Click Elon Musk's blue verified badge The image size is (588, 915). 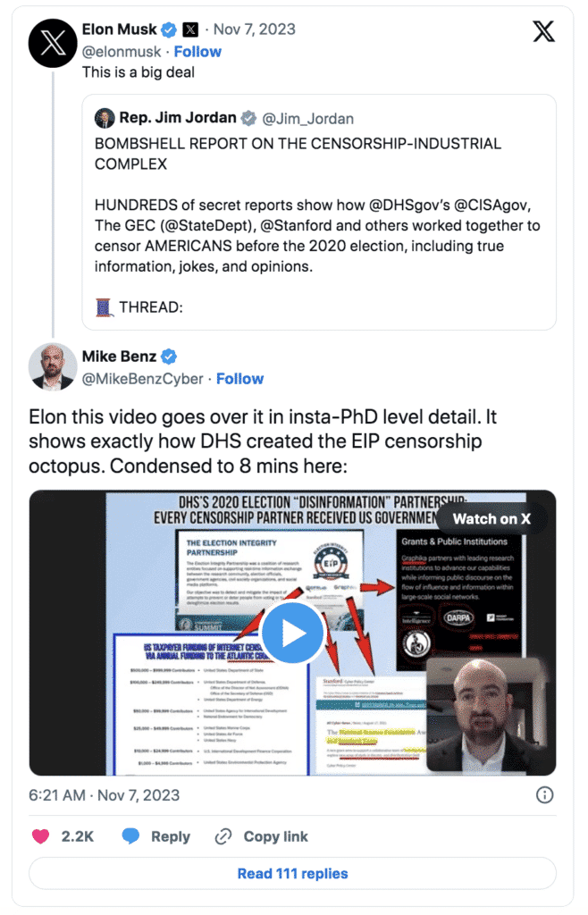coord(169,29)
